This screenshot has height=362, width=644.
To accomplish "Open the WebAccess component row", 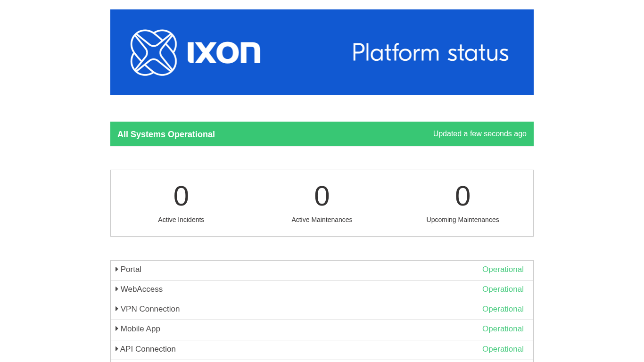I will point(141,289).
